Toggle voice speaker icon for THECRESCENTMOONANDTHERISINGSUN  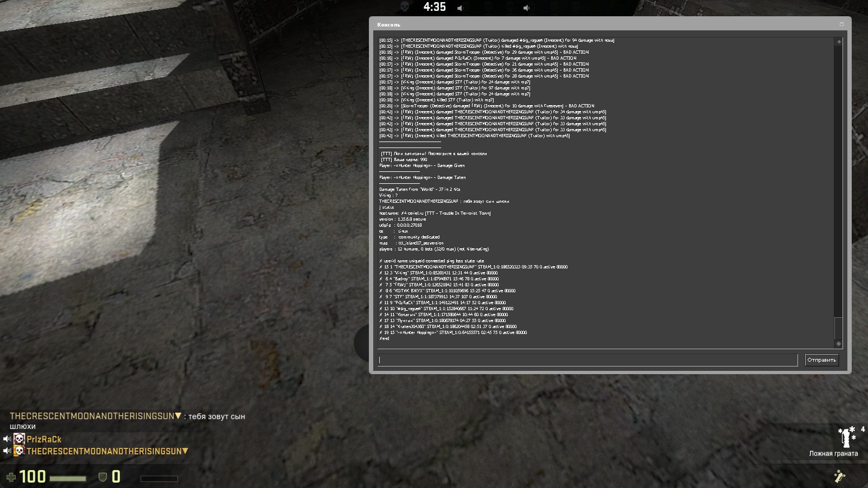7,451
